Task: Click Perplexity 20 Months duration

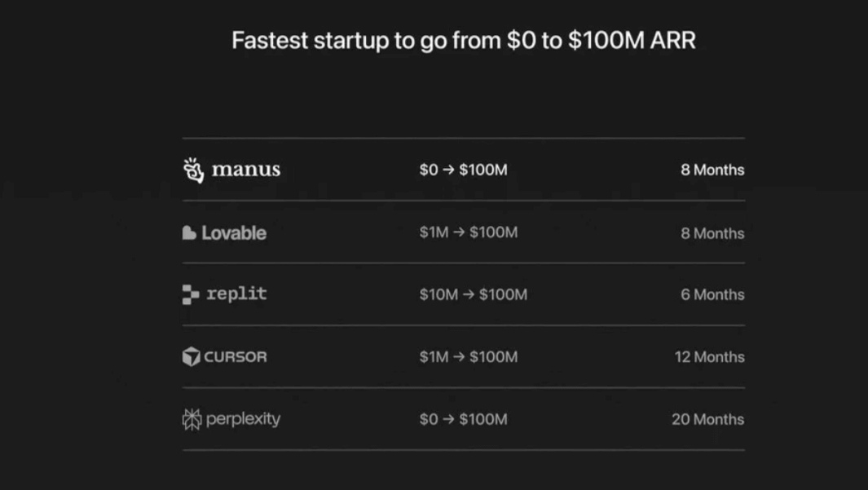Action: [x=707, y=419]
